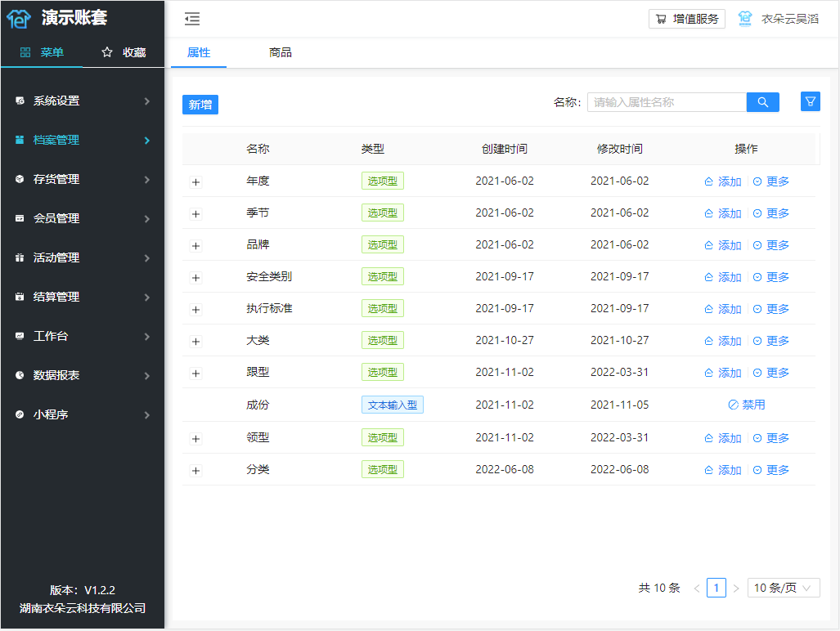Click 添加 in the 年度 row
Viewport: 840px width, 631px height.
[x=723, y=181]
